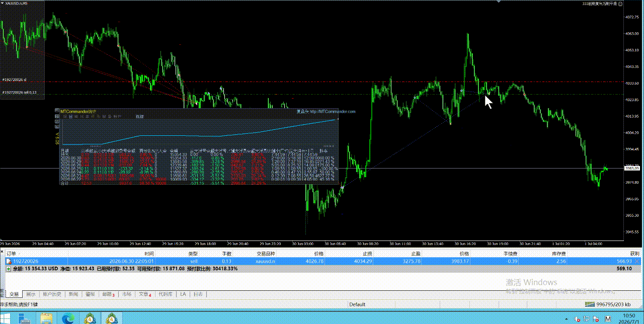Click the 手续费 column header
Screen dimensions: 644x324
511,254
